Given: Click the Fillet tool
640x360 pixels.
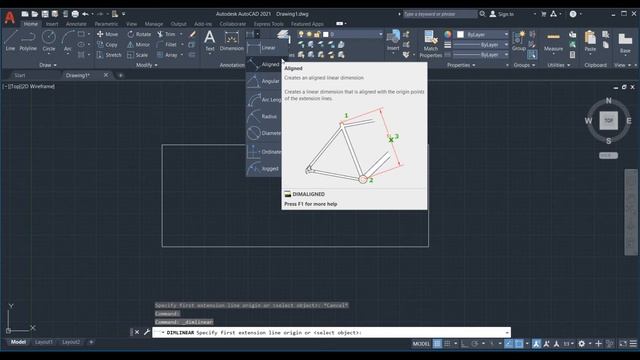Looking at the screenshot, I should pyautogui.click(x=167, y=44).
